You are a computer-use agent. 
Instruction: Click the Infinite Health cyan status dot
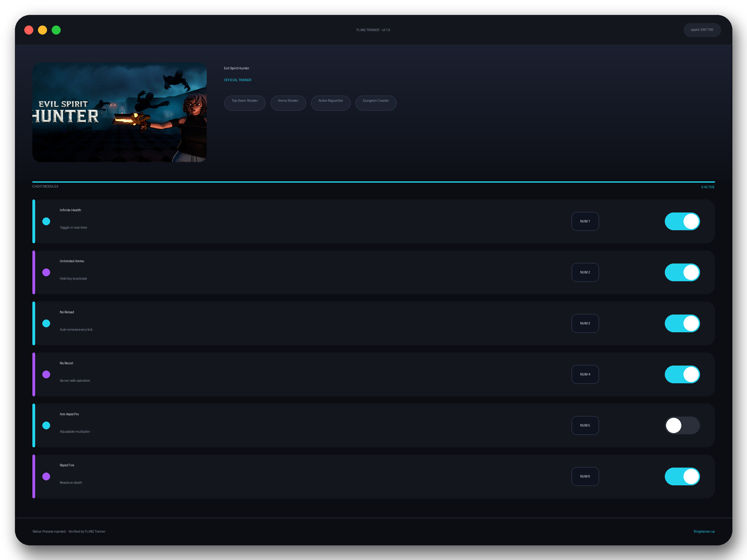click(46, 222)
